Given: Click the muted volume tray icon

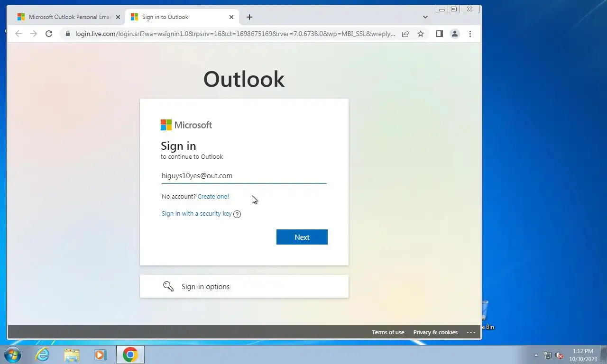Looking at the screenshot, I should click(559, 355).
